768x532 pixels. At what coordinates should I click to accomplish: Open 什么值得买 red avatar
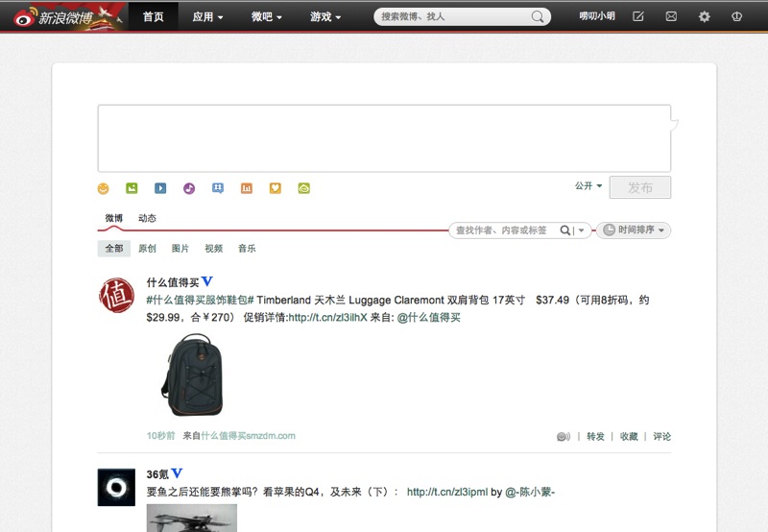(116, 296)
